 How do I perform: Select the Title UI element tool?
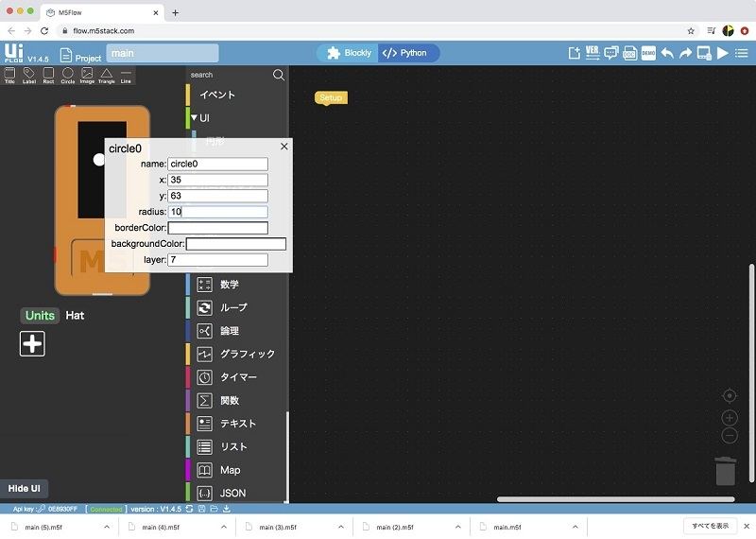coord(9,75)
